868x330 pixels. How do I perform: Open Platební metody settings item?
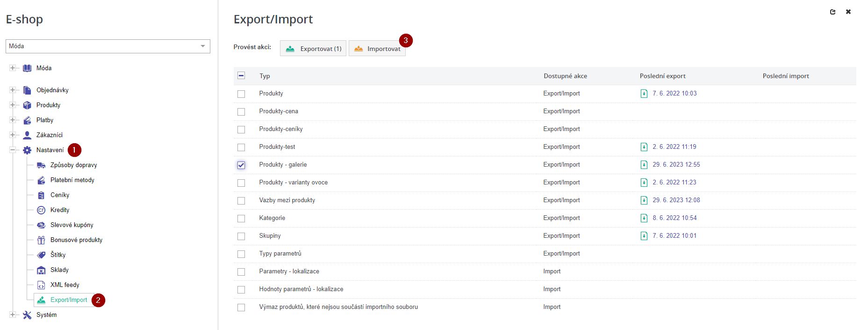pyautogui.click(x=72, y=180)
